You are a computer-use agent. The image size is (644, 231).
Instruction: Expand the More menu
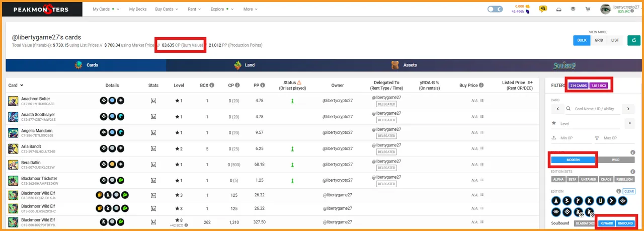click(x=250, y=9)
